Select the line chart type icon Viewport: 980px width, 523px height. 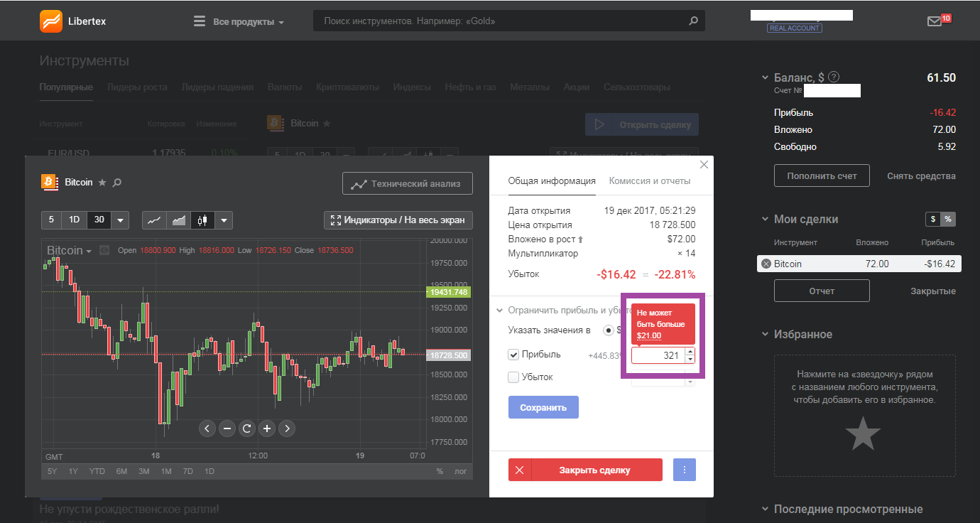click(154, 220)
